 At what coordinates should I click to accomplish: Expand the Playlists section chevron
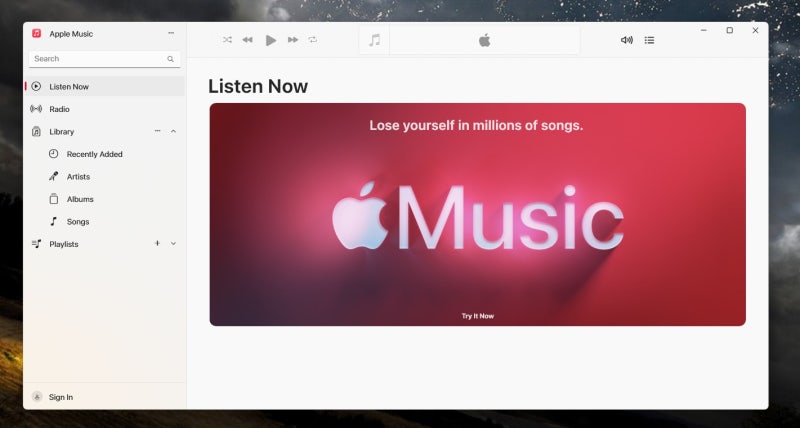[x=173, y=243]
